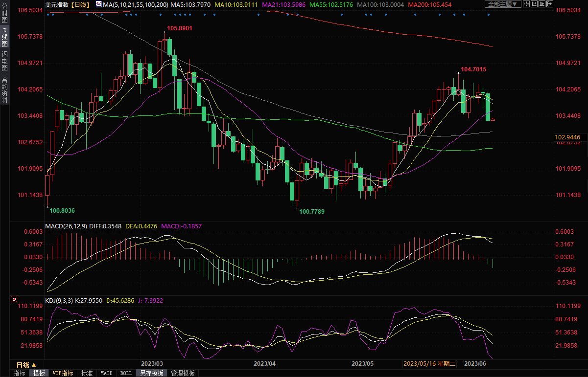The width and height of the screenshot is (588, 377).
Task: Click the 另存模板 button
Action: click(151, 373)
